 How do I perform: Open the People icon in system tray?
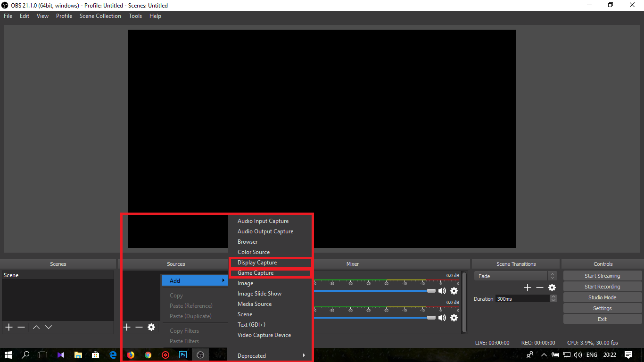[x=530, y=355]
